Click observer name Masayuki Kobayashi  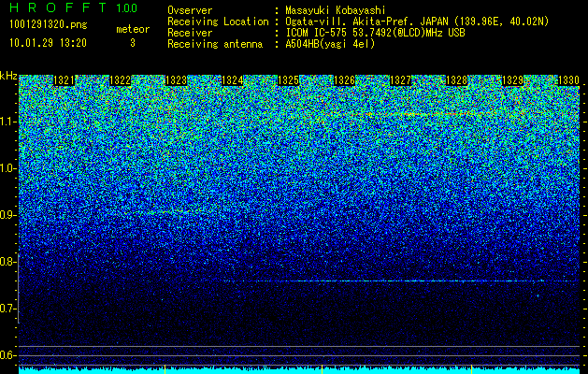[336, 10]
